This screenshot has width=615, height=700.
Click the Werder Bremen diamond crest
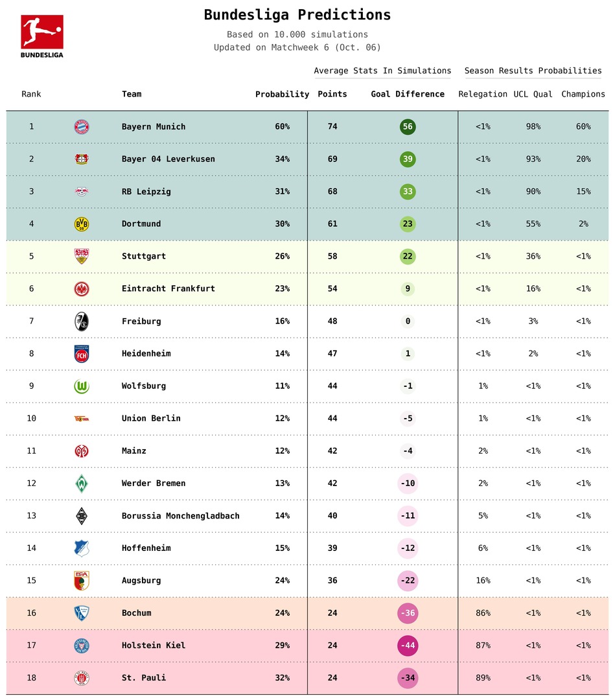pyautogui.click(x=82, y=484)
